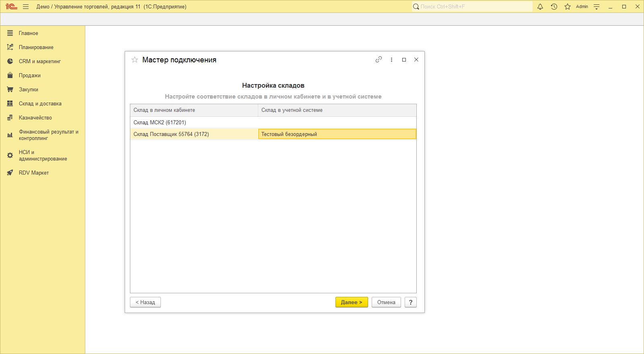Go to next step with Далее
Screen dimensions: 644x354
tap(352, 302)
